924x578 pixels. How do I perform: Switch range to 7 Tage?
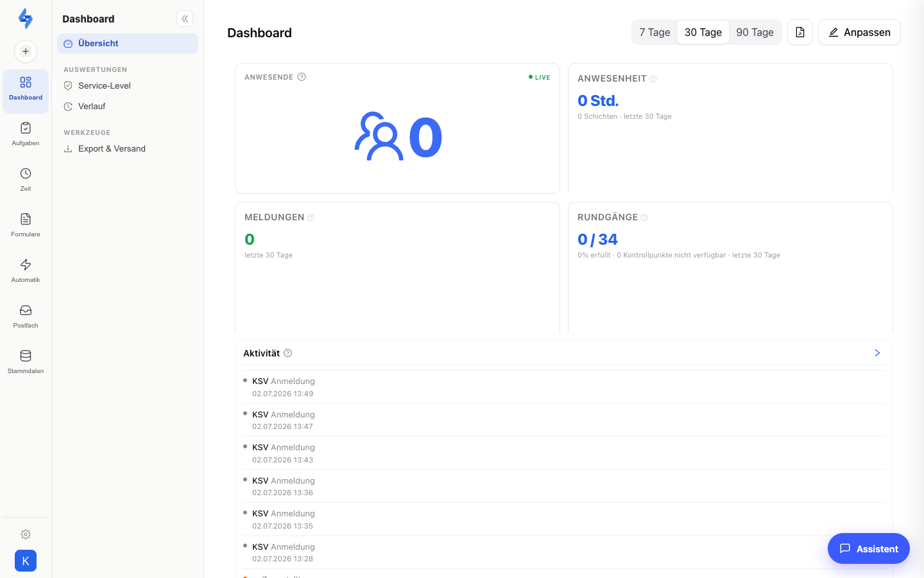[654, 32]
